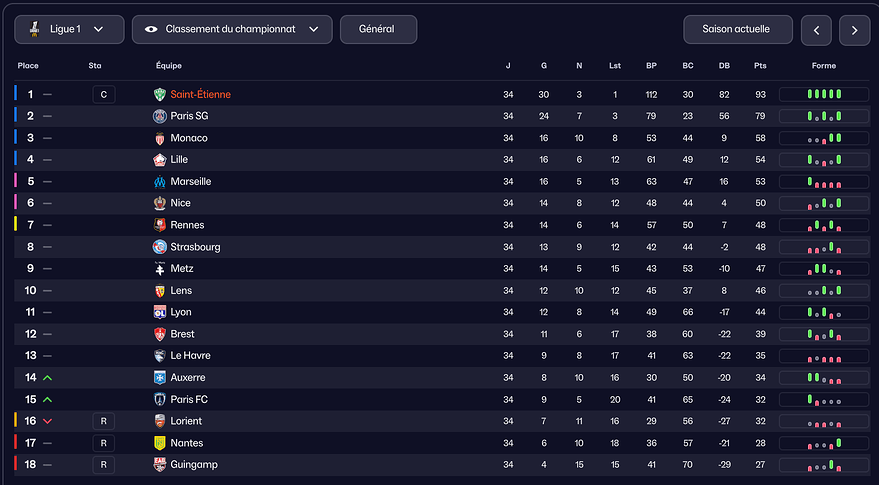
Task: Click the Saint-Étienne club crest icon
Action: pos(160,94)
